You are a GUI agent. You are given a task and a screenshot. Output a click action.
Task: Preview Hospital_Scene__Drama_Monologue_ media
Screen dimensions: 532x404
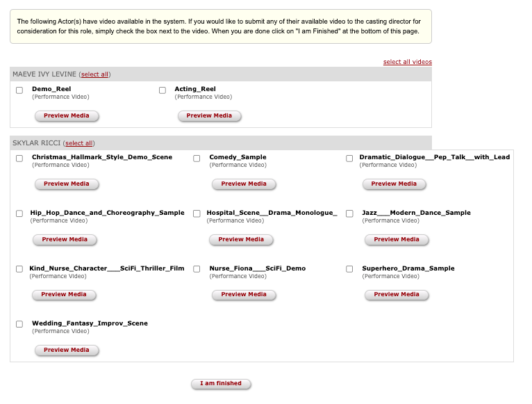click(x=241, y=239)
